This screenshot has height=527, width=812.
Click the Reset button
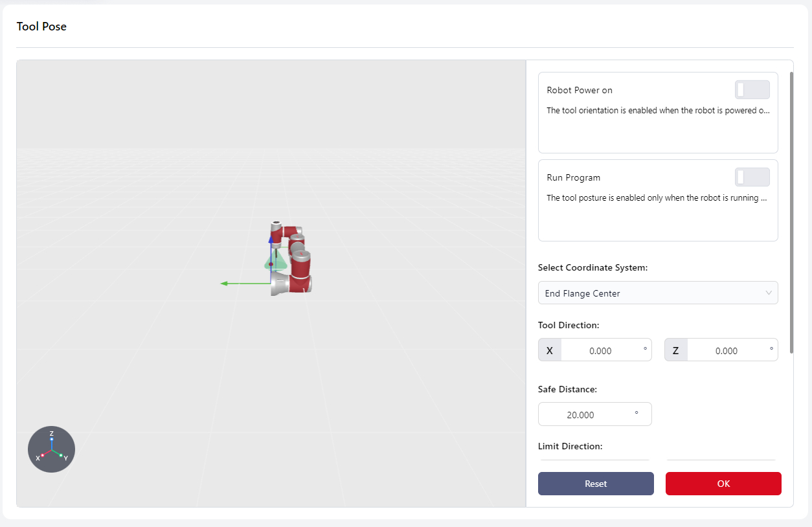coord(595,484)
